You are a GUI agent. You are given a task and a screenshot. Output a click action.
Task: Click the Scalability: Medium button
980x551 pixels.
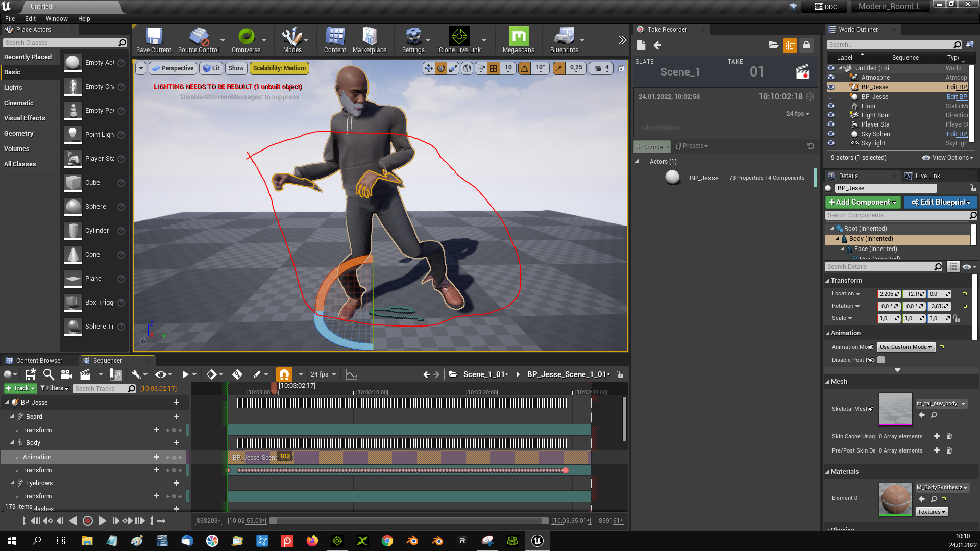[x=279, y=68]
